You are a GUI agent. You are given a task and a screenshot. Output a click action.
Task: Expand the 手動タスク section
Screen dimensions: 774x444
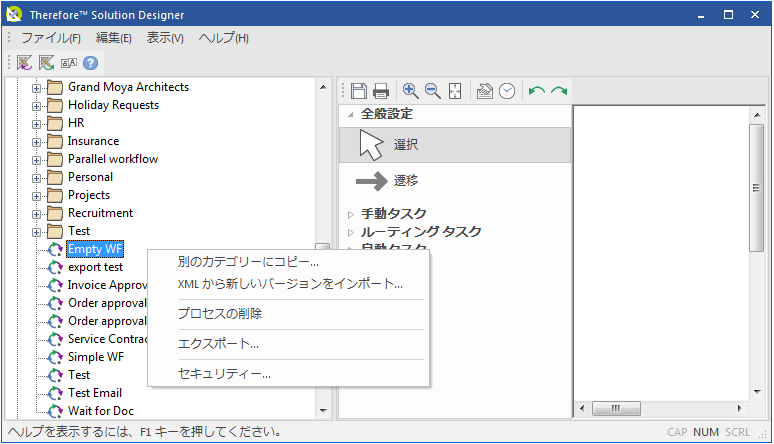coord(350,214)
